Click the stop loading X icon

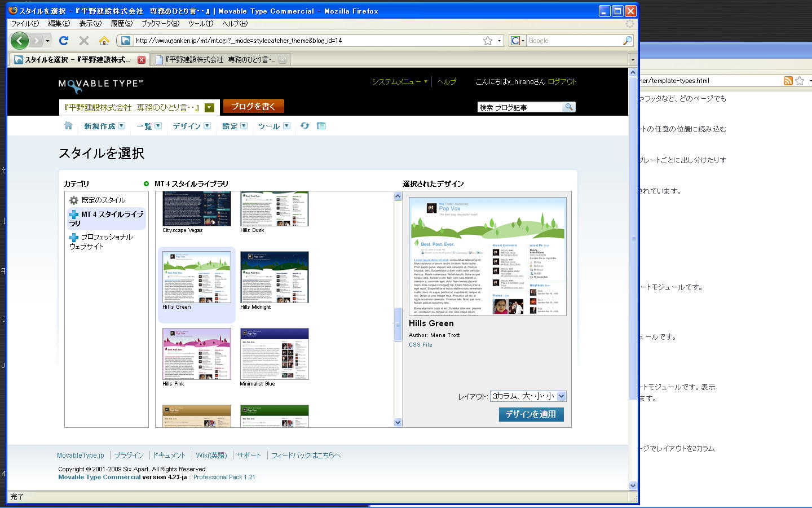point(84,41)
